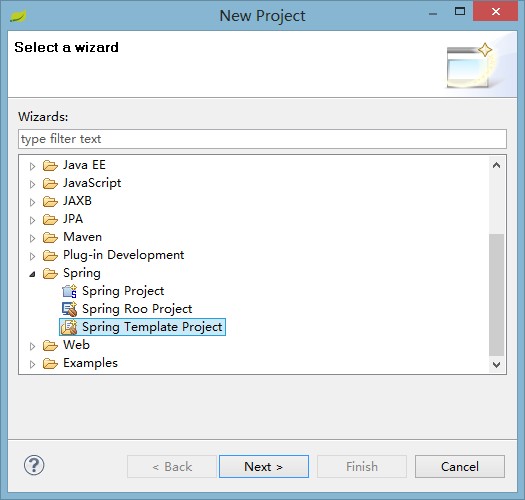Close the New Project dialog

pyautogui.click(x=496, y=11)
